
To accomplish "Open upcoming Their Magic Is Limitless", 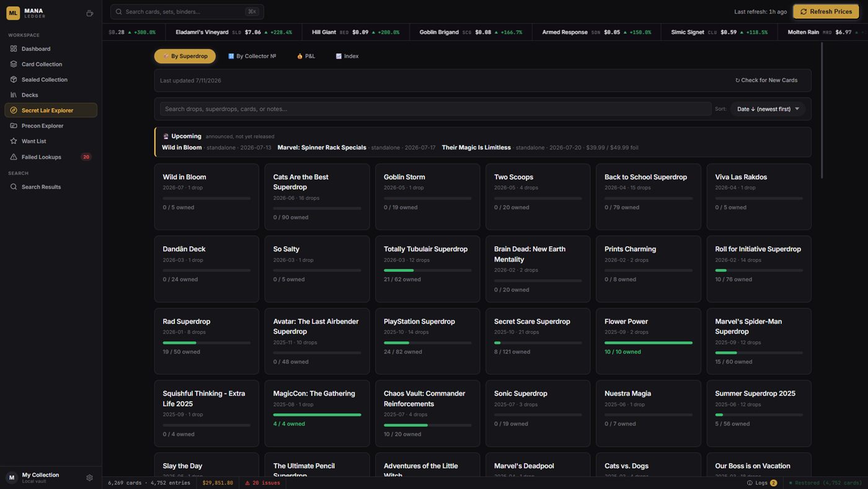I will click(540, 148).
